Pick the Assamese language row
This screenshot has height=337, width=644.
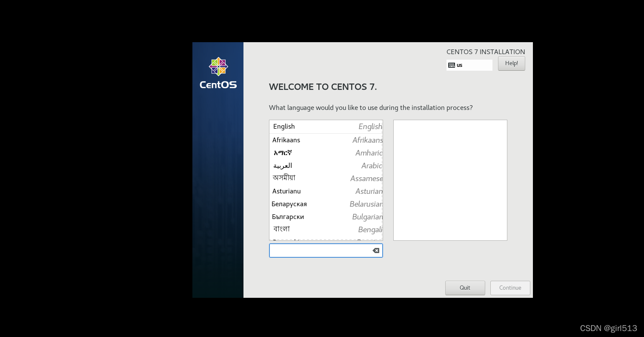[326, 179]
